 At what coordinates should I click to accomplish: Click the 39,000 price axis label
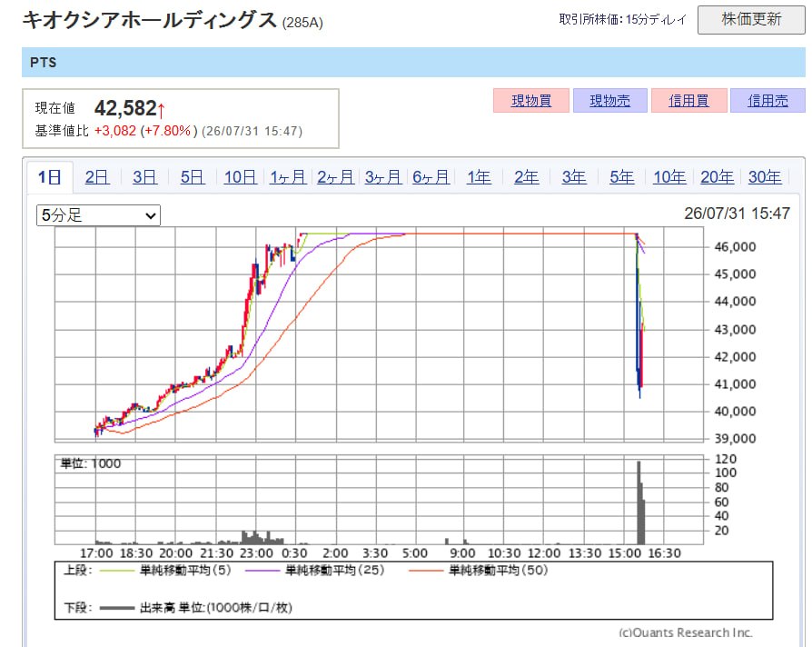[x=735, y=438]
